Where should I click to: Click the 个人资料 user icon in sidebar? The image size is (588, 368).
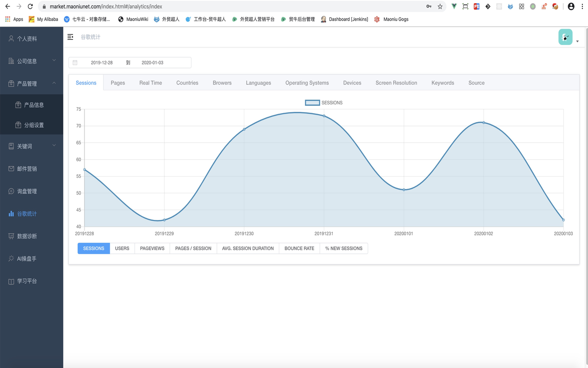tap(11, 39)
